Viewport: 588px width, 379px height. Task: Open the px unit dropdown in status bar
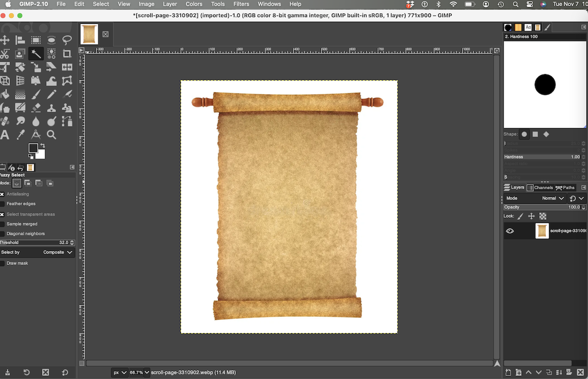click(120, 372)
